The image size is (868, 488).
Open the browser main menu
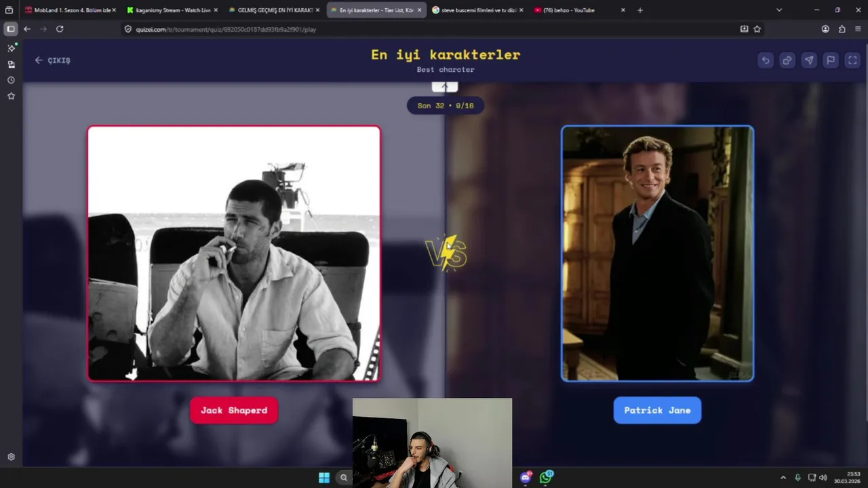[858, 29]
